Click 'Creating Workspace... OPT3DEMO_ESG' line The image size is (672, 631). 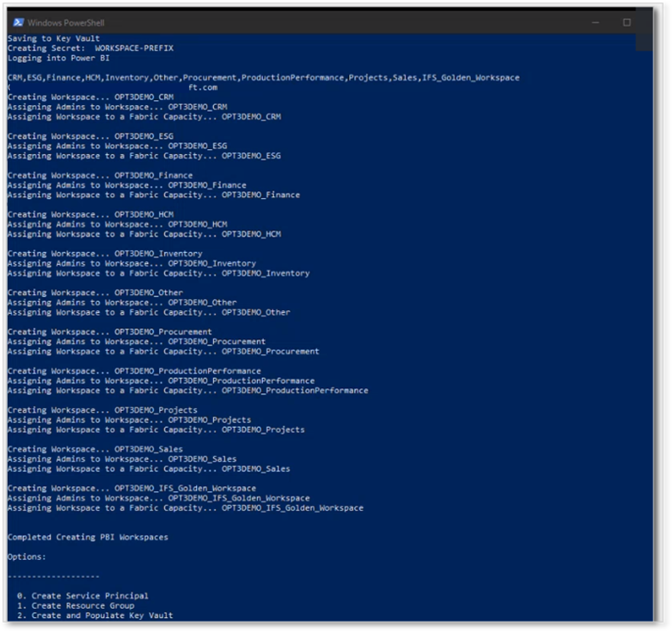point(91,136)
